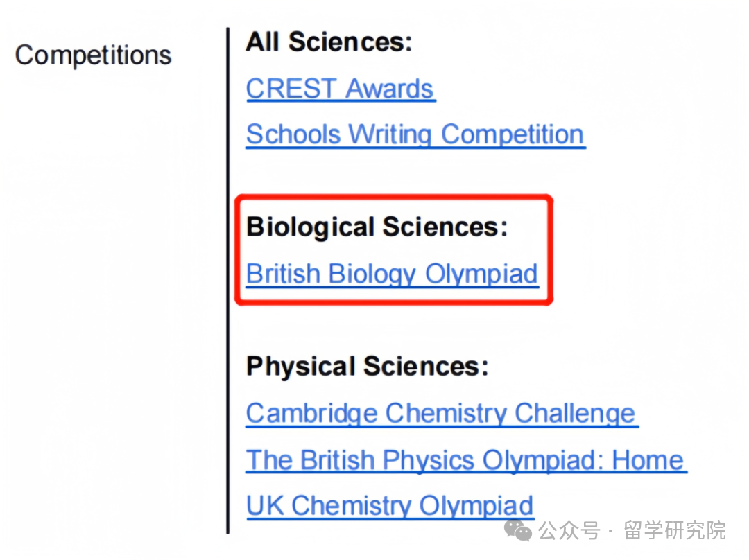Click the WeChat logo icon in the watermark
This screenshot has height=560, width=749.
[518, 530]
